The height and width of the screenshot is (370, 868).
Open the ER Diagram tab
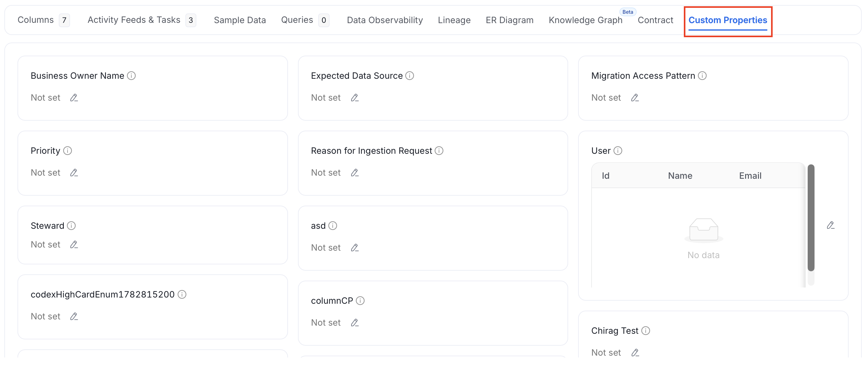[509, 20]
